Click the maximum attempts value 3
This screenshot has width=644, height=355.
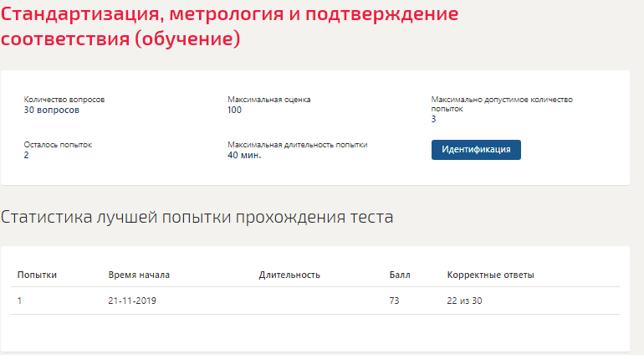tap(434, 119)
